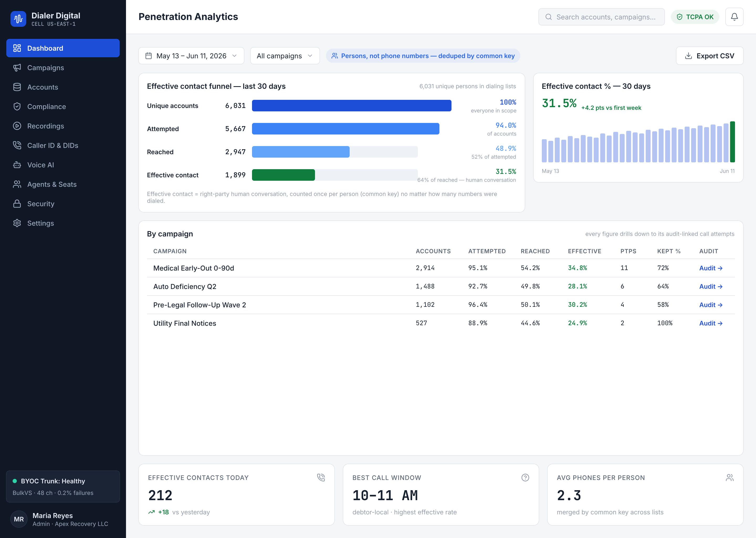
Task: Select Pre-Legal Follow-Up Wave 2 campaign name
Action: pyautogui.click(x=199, y=305)
